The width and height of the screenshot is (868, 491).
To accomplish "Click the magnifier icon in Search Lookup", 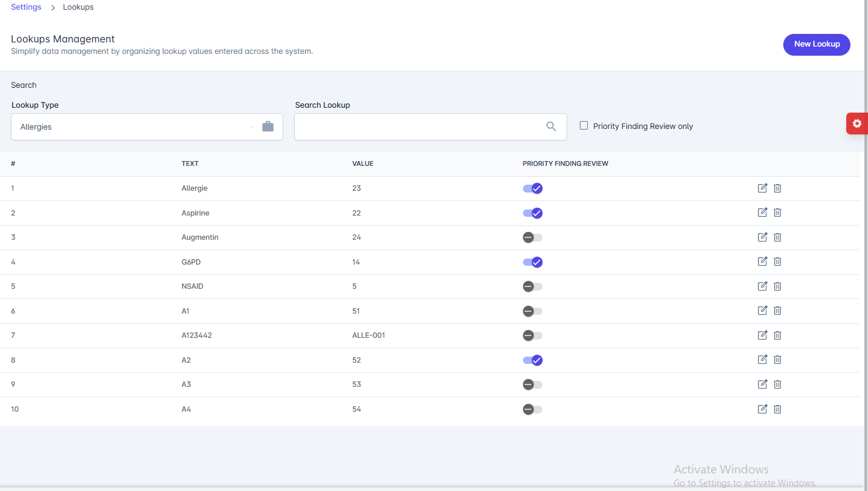I will pos(551,127).
